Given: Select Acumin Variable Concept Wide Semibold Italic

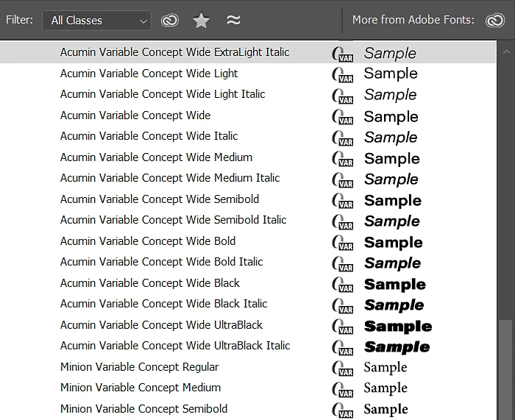Looking at the screenshot, I should (248, 220).
